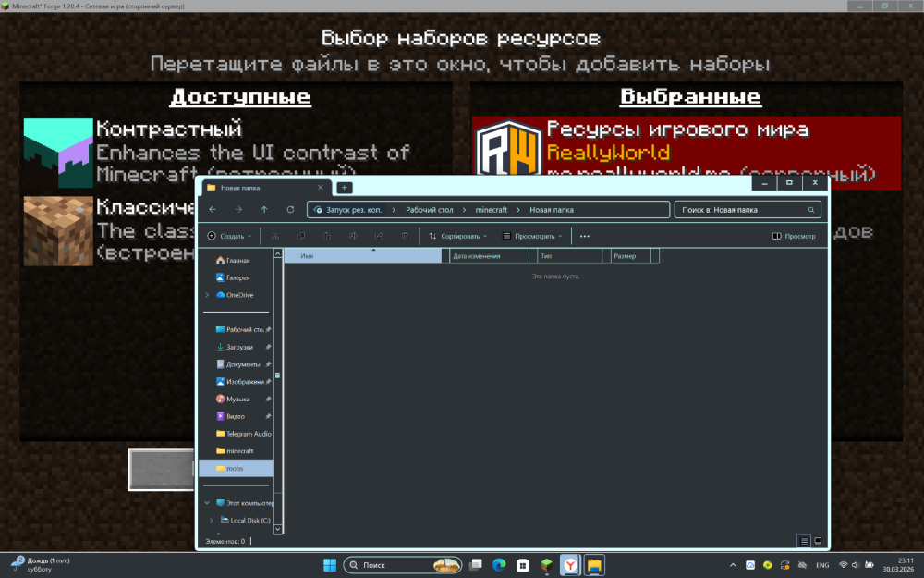Click the taskbar Поиск search box
This screenshot has height=578, width=924.
coord(403,565)
